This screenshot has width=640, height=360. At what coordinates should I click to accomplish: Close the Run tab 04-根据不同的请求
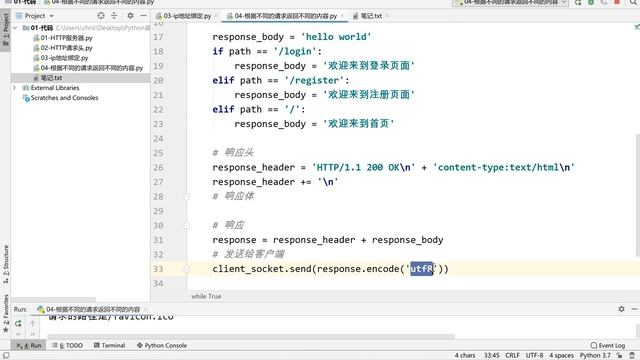tap(144, 309)
